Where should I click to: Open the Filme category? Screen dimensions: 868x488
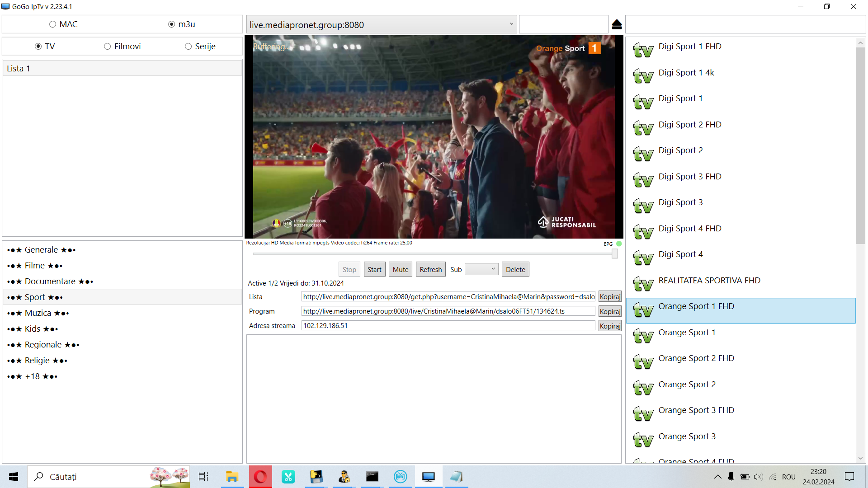[x=122, y=266]
